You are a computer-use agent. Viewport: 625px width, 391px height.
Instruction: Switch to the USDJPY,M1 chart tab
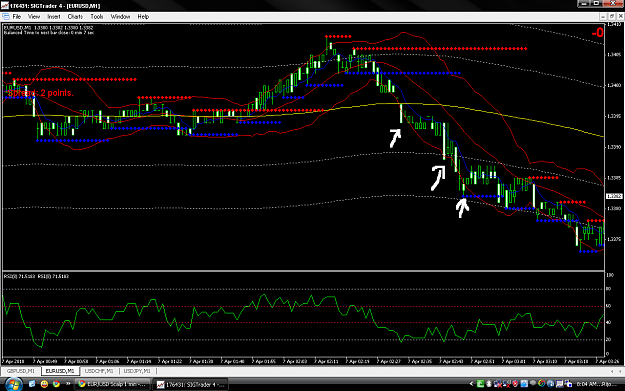137,371
